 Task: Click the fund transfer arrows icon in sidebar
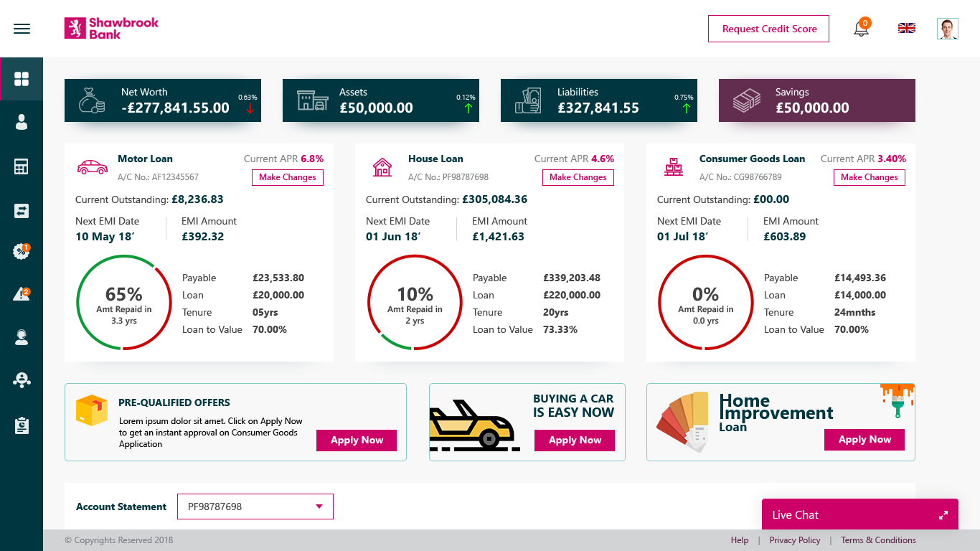pos(21,210)
